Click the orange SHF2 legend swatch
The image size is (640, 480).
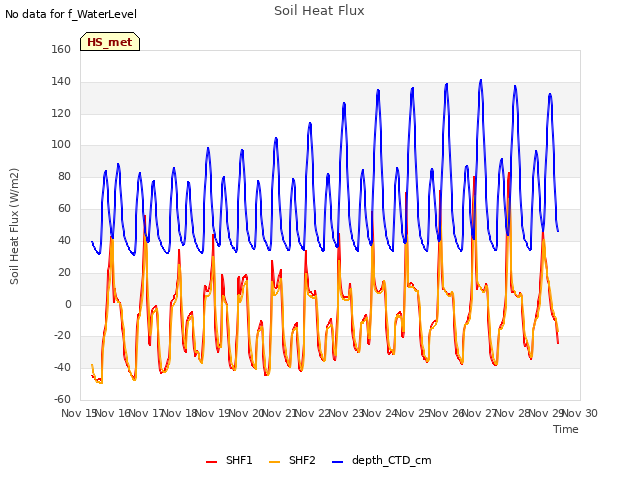274,462
